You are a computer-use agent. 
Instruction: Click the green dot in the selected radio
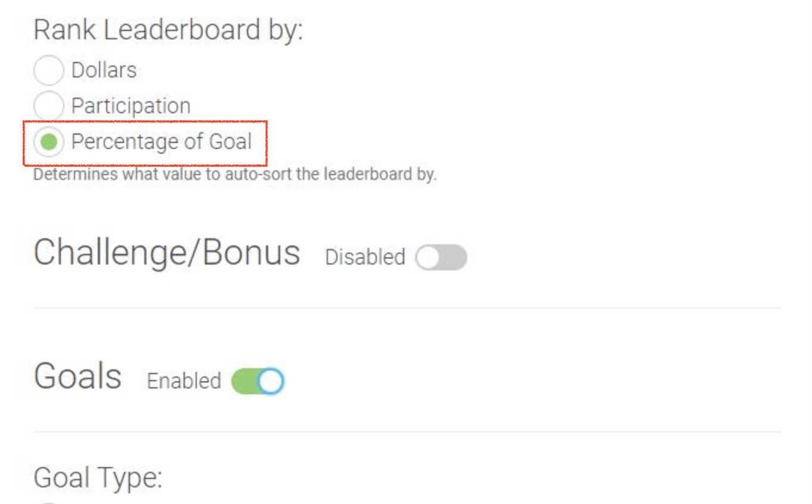(48, 142)
